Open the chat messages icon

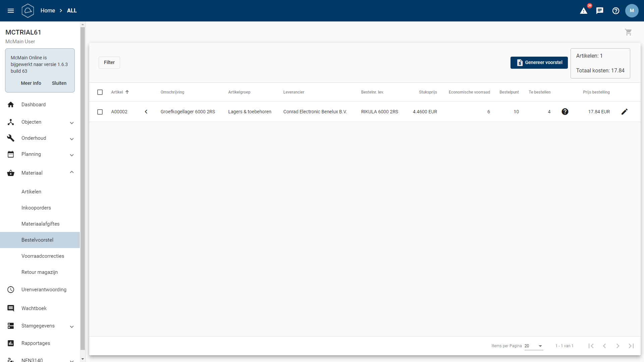600,11
